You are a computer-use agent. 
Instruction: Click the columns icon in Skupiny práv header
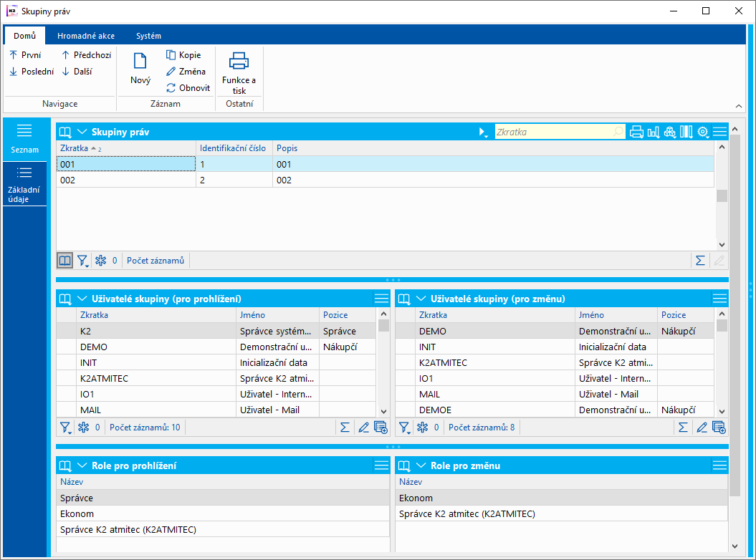coord(686,132)
